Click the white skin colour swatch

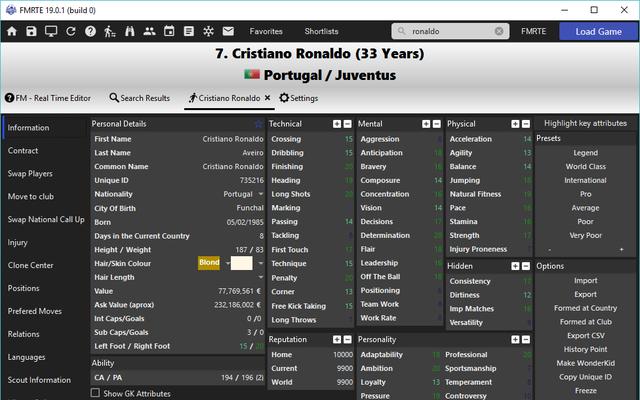click(241, 263)
